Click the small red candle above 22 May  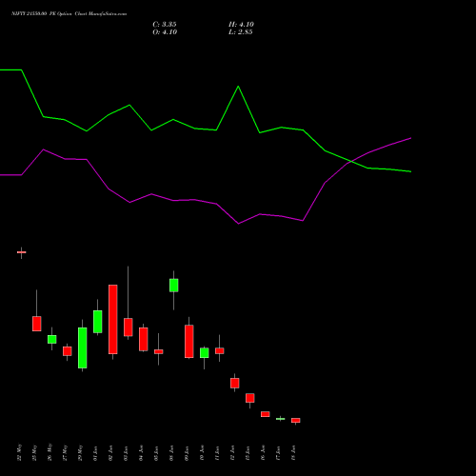(22, 252)
